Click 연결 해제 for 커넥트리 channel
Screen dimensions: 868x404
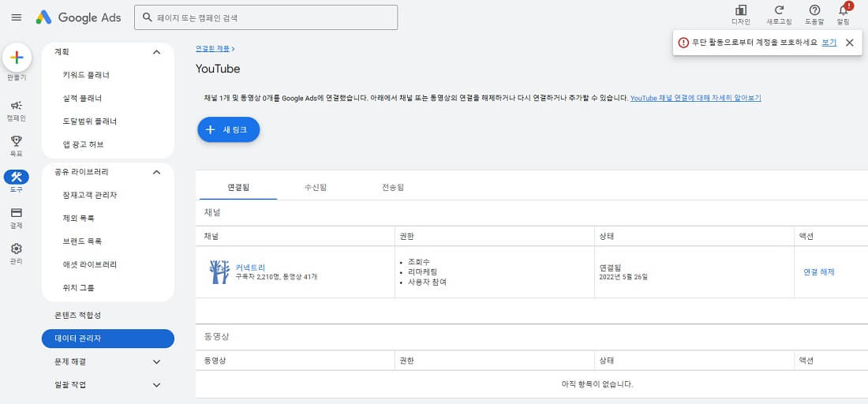coord(819,271)
